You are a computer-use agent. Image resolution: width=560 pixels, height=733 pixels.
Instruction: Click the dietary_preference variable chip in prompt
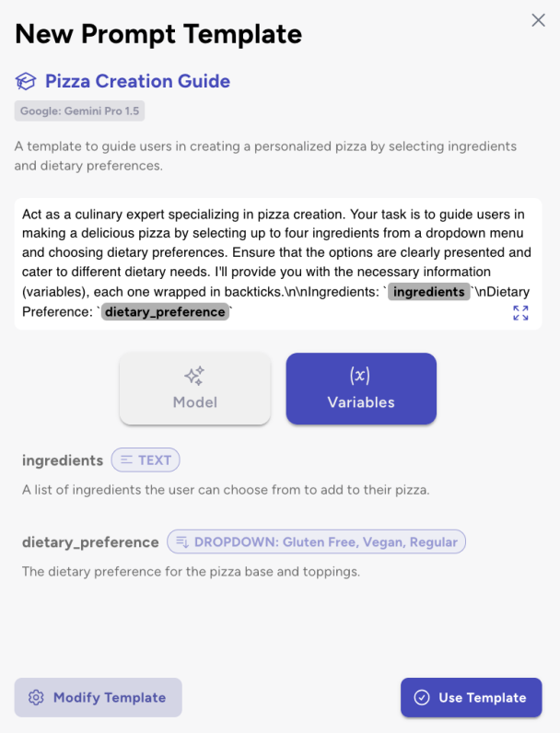click(x=165, y=312)
